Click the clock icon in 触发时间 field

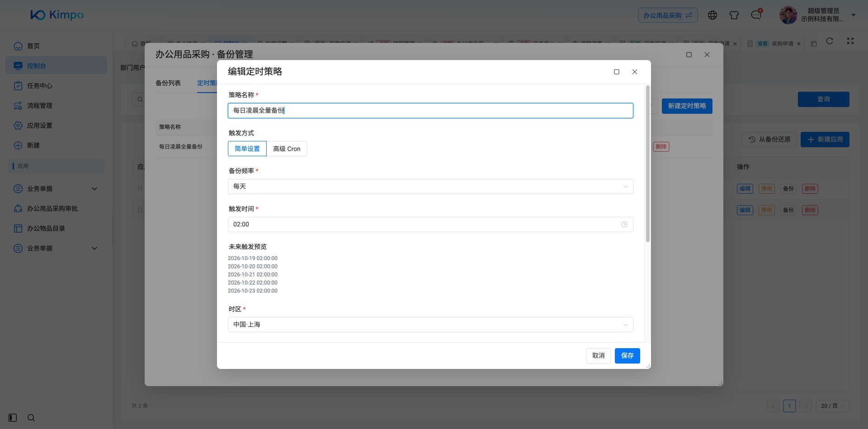(624, 224)
